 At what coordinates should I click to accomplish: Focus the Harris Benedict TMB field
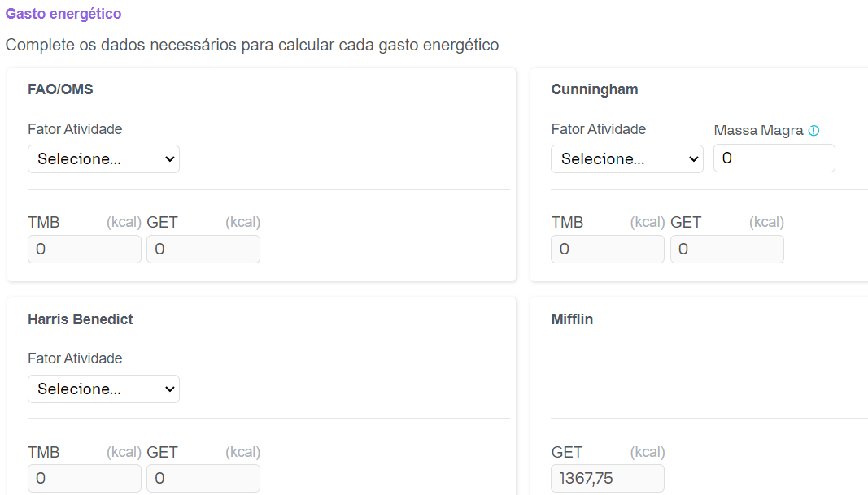tap(85, 479)
